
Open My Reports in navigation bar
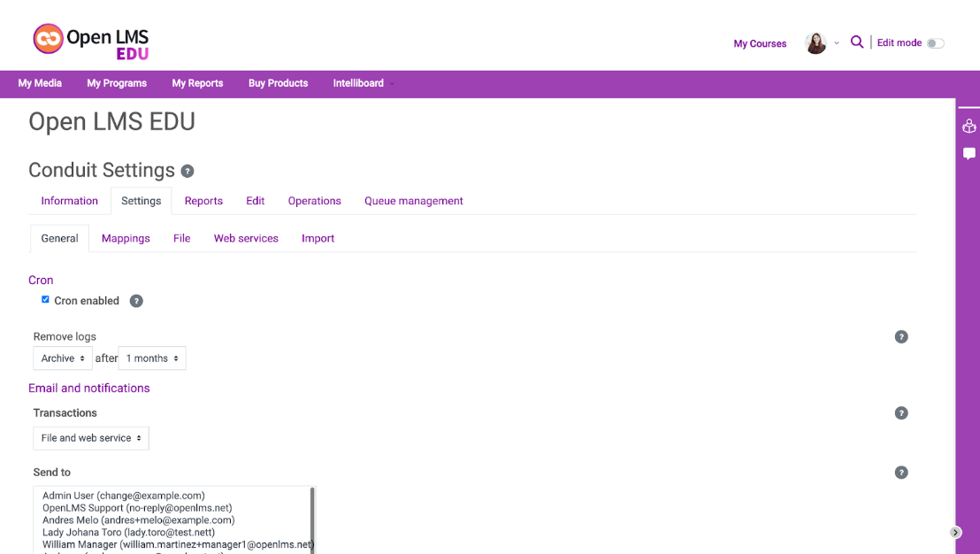(x=197, y=83)
